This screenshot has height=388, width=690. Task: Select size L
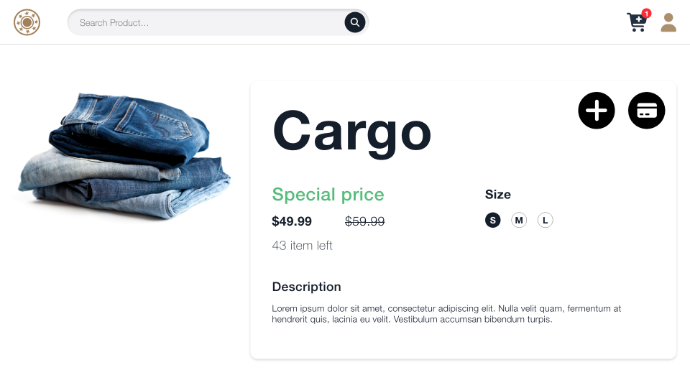point(545,220)
